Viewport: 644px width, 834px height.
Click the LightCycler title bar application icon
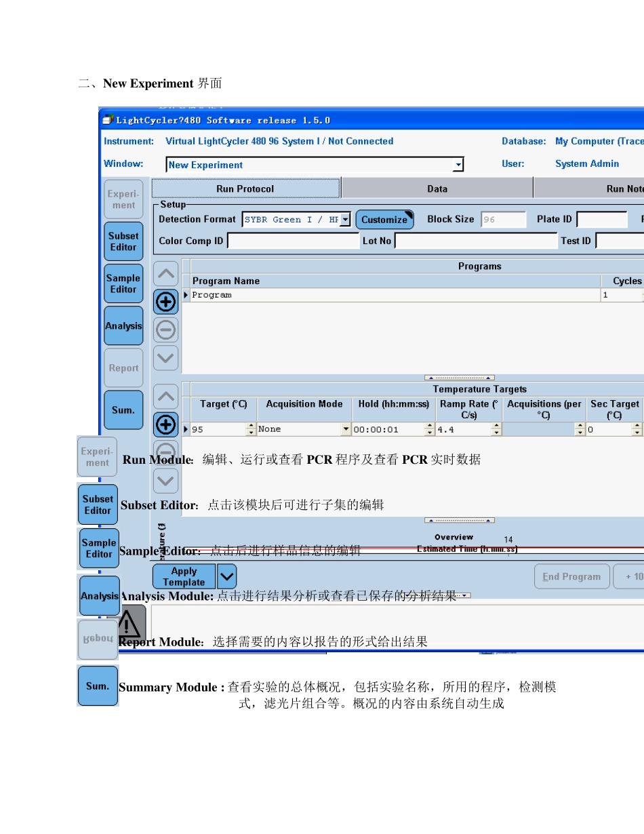click(107, 121)
